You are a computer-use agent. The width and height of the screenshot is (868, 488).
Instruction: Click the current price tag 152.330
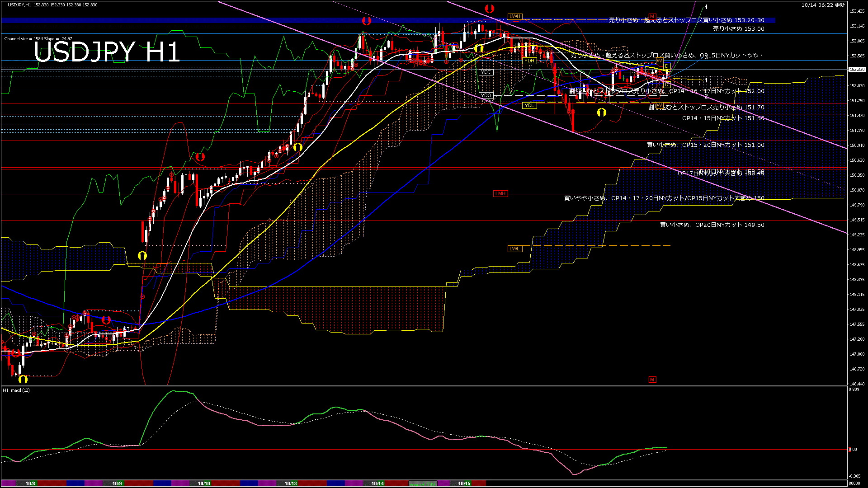pos(857,70)
